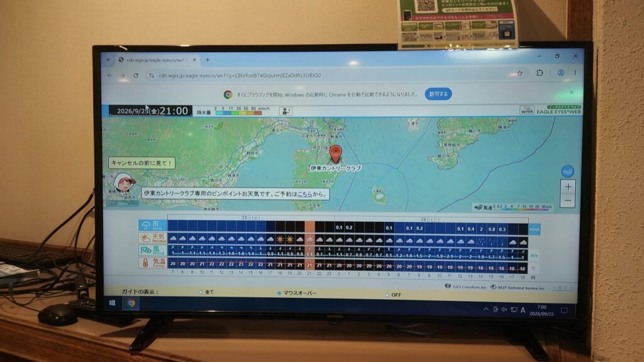644x362 pixels.
Task: Select the cdn.wgis.jp eagle-eyes tab
Action: click(157, 60)
